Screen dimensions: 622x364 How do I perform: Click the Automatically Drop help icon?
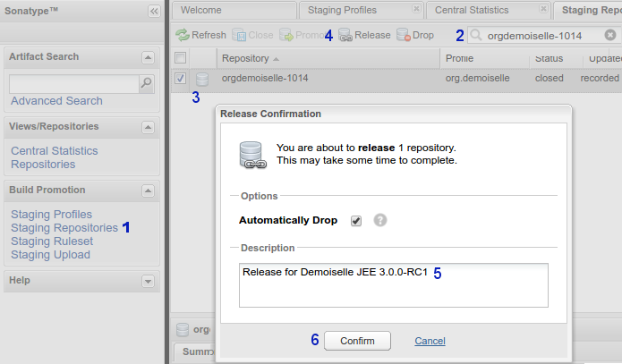pos(380,220)
